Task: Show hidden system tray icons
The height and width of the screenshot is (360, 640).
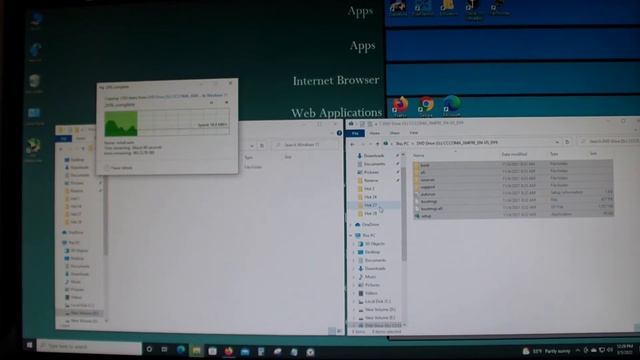Action: [x=578, y=350]
